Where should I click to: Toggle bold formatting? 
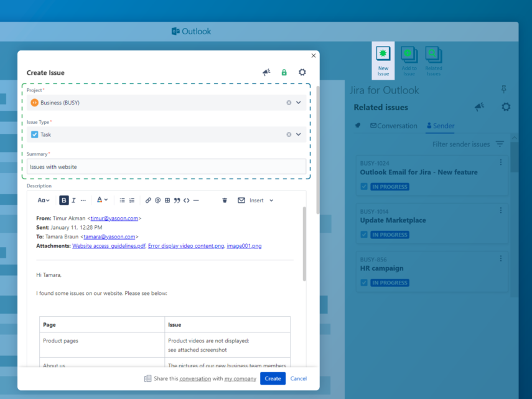[x=64, y=200]
